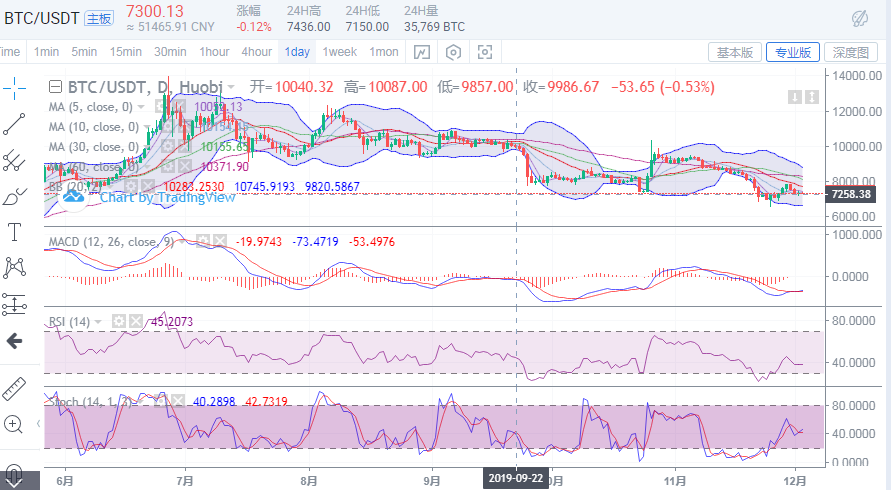Remove the MA (30, close, 0) indicator
Image resolution: width=891 pixels, height=490 pixels.
185,147
